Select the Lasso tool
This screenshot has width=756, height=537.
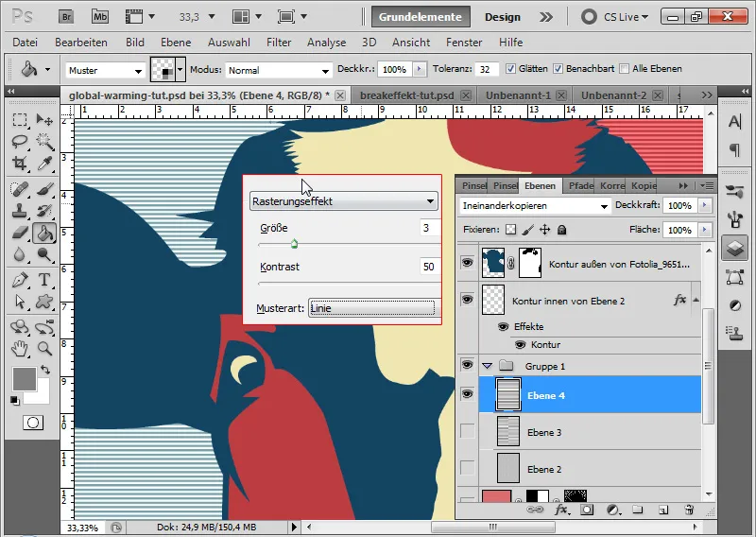19,142
